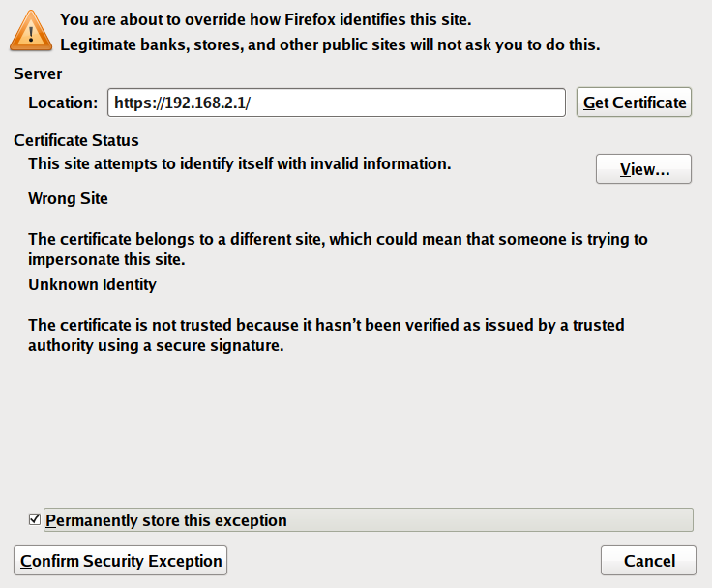
Task: Toggle the permanently store exception checkbox
Action: (x=35, y=519)
